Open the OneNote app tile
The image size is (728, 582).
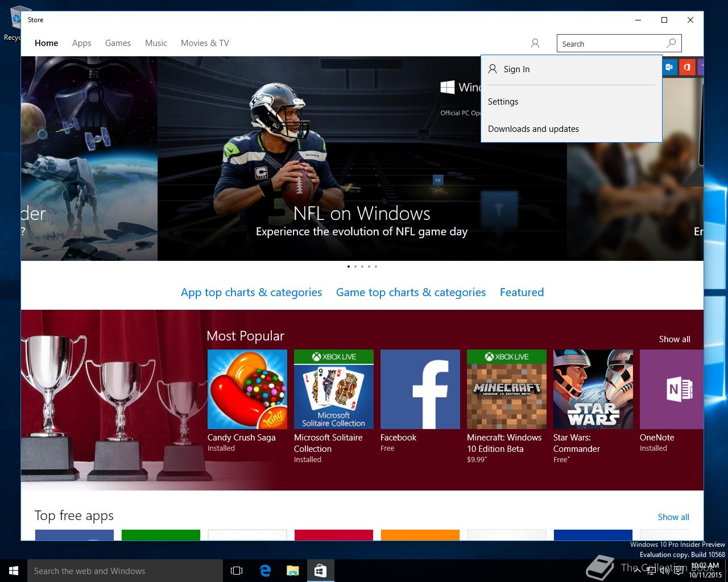pyautogui.click(x=672, y=389)
